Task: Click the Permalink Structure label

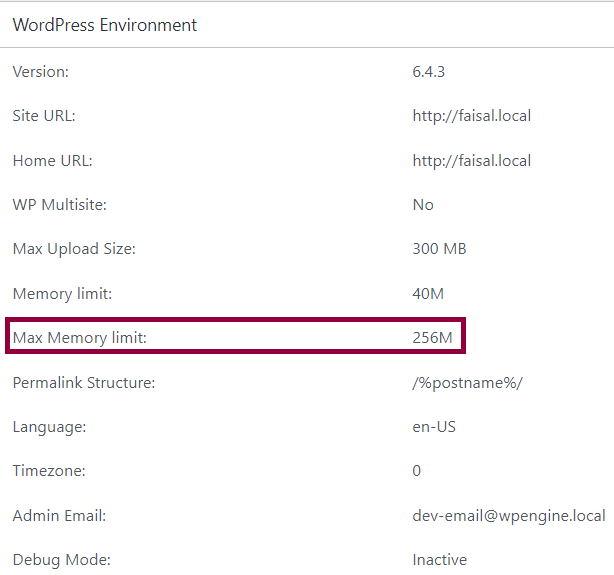Action: pyautogui.click(x=84, y=383)
